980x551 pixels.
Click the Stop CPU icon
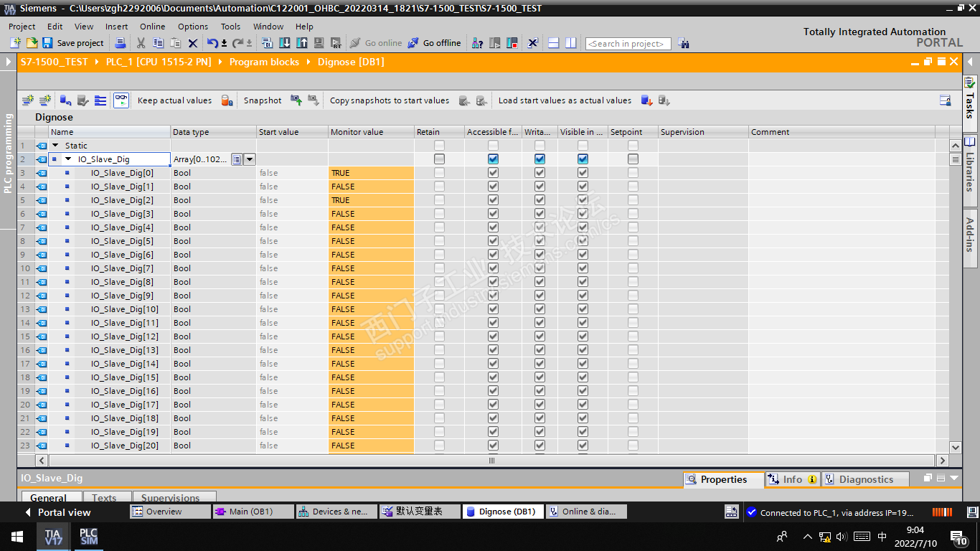pyautogui.click(x=512, y=43)
